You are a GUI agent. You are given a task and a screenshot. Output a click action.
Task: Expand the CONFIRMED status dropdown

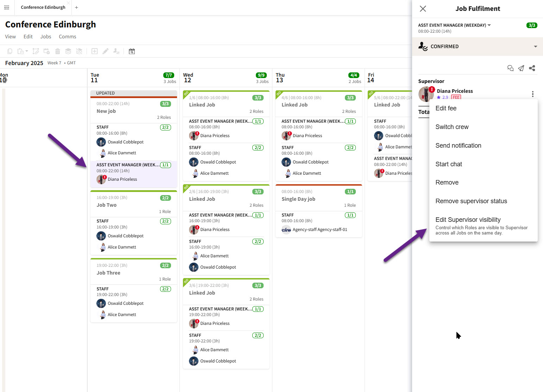tap(535, 46)
